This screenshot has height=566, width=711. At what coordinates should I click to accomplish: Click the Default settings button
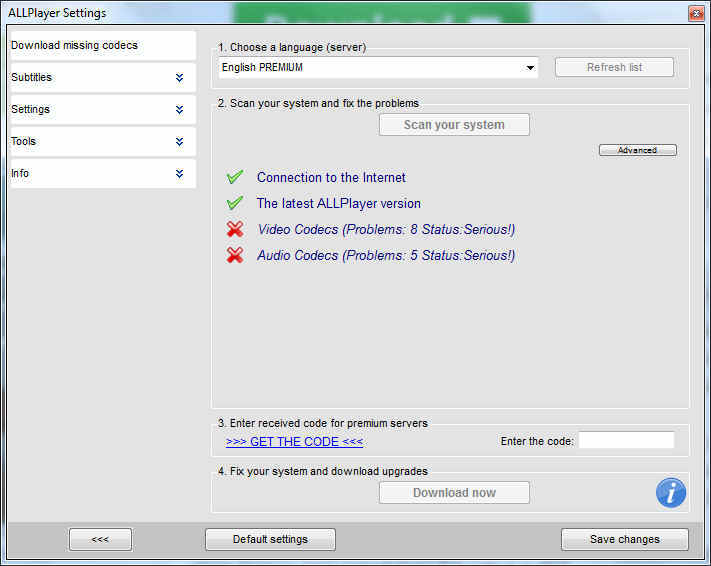point(270,539)
